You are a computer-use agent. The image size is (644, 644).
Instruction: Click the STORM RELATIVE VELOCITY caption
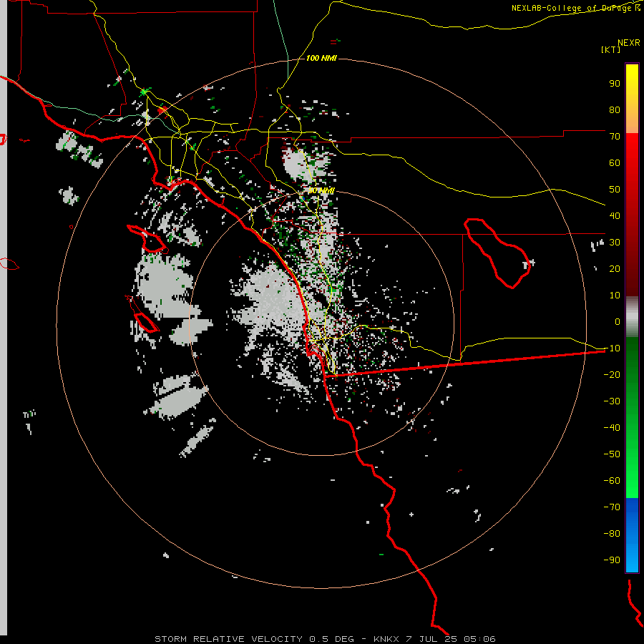tap(230, 639)
